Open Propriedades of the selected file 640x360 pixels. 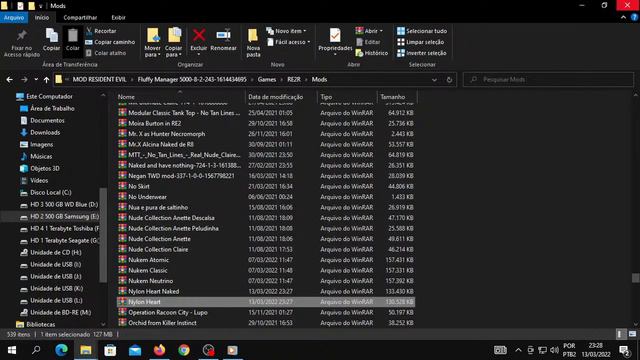click(335, 41)
